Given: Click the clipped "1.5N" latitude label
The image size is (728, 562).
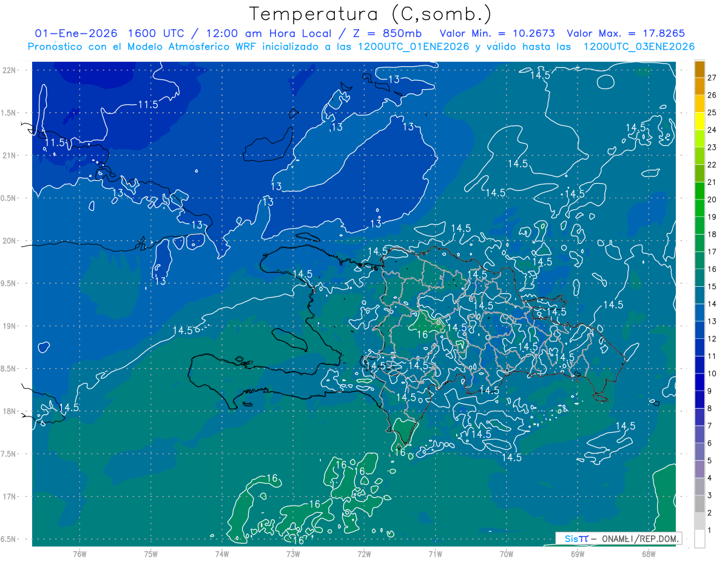Looking at the screenshot, I should (8, 113).
